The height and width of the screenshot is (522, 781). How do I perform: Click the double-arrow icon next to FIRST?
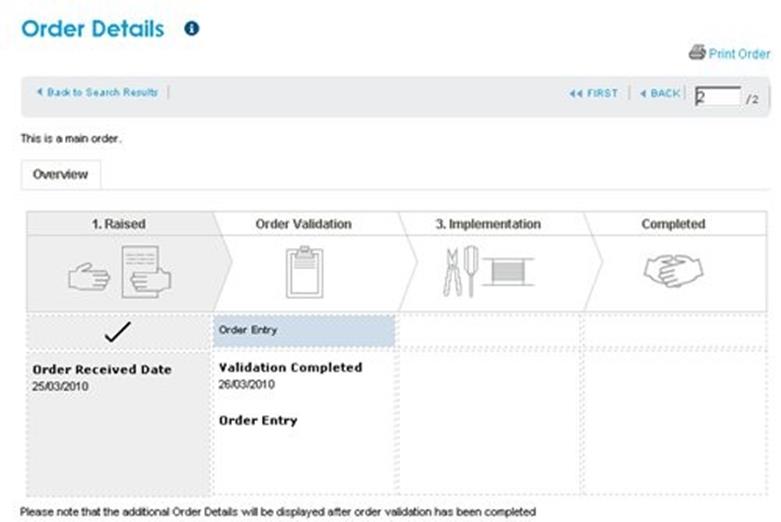576,93
